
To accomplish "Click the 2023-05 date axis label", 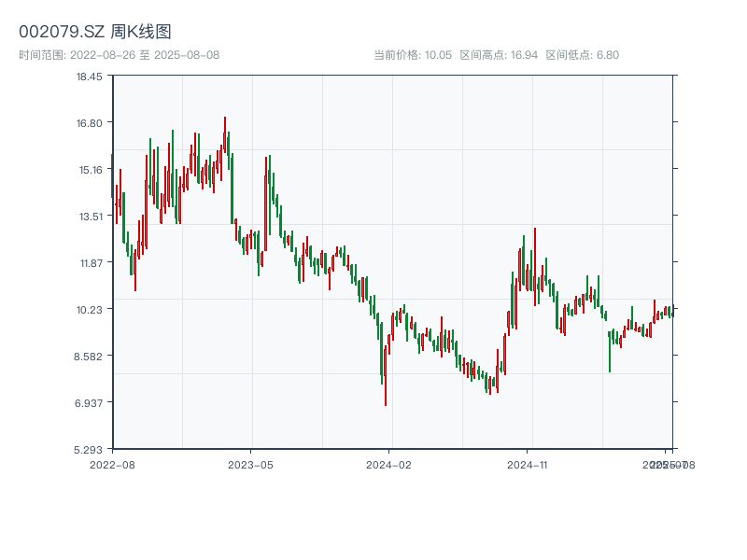I will tap(250, 464).
